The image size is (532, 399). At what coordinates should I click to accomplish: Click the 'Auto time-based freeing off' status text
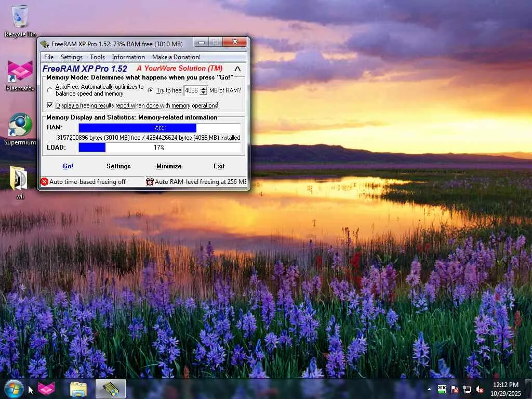point(87,182)
